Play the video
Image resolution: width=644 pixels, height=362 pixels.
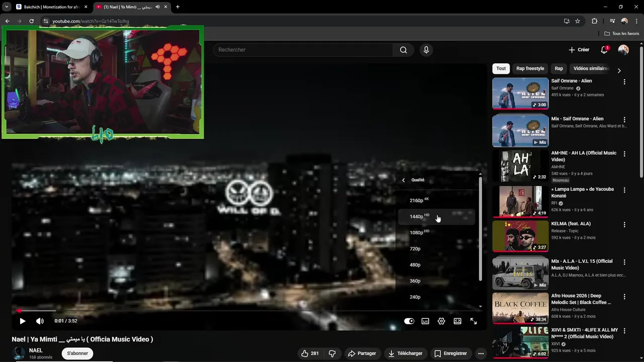(x=22, y=321)
